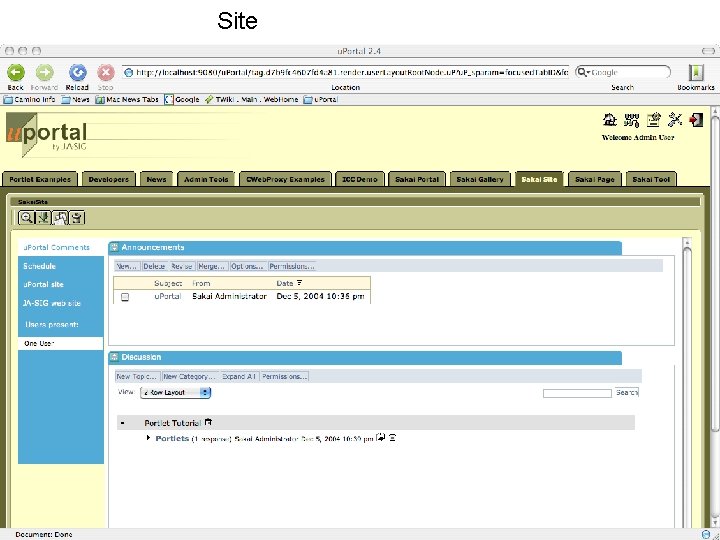720x540 pixels.
Task: Click the Discussion panel title icon
Action: point(114,357)
